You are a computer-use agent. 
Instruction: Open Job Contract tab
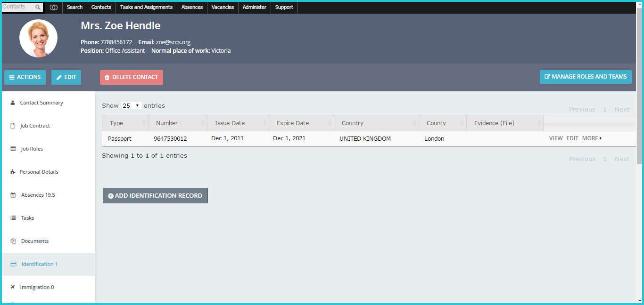(49, 126)
